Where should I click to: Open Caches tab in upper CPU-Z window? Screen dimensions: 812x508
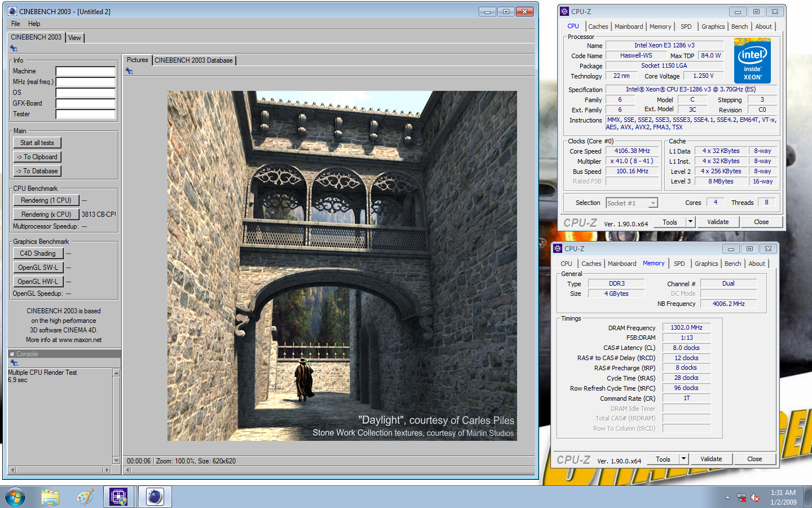click(598, 27)
